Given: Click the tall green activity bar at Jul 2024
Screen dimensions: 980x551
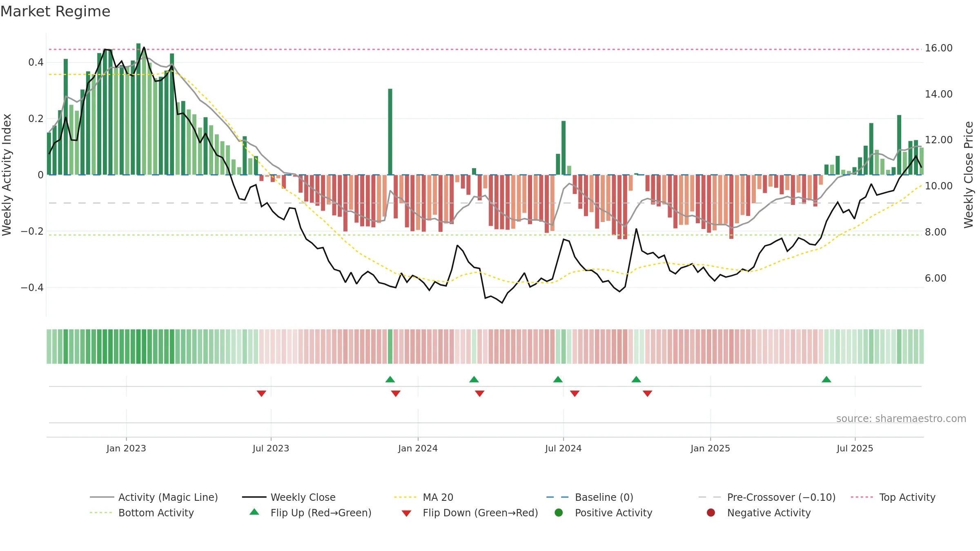Looking at the screenshot, I should point(563,148).
